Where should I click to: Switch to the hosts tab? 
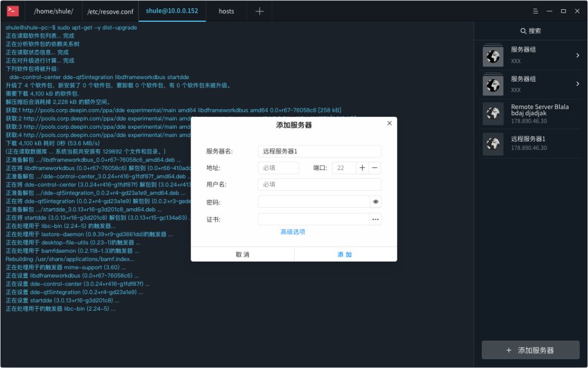[226, 11]
